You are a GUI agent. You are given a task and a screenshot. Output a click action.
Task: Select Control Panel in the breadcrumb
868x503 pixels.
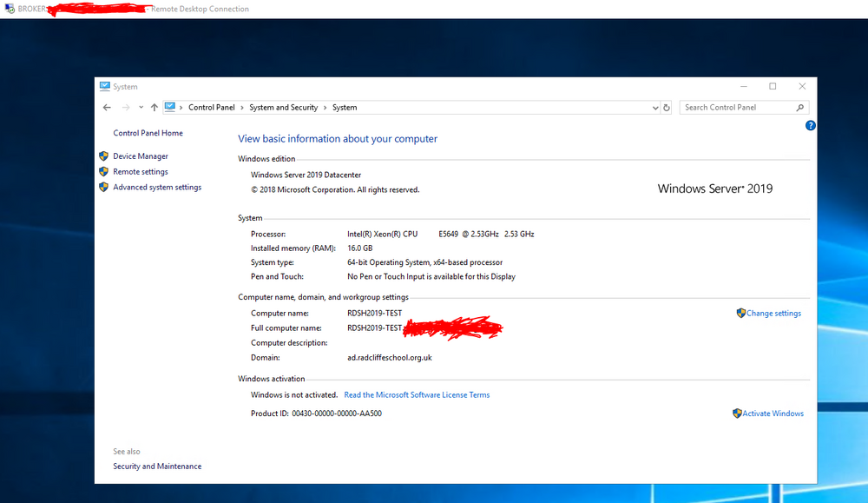click(x=212, y=108)
